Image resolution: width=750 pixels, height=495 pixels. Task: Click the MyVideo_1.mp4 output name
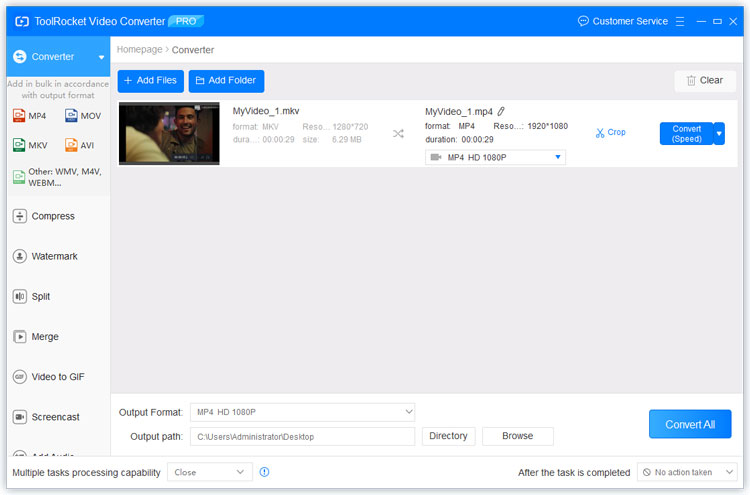[459, 112]
